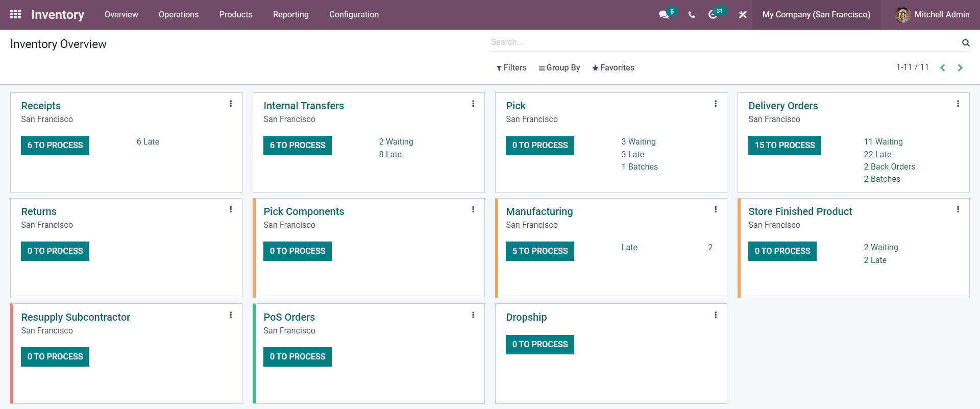The width and height of the screenshot is (980, 409).
Task: Click 1 Batches in Pick card
Action: coord(640,167)
